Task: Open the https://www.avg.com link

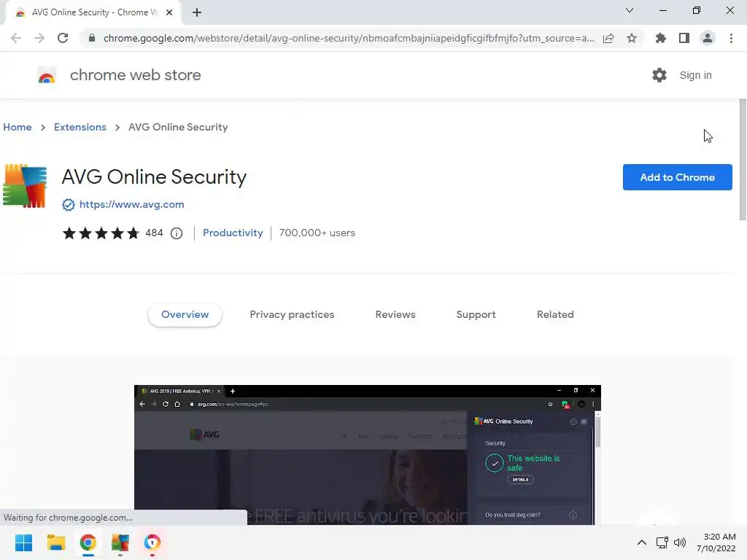Action: point(131,204)
